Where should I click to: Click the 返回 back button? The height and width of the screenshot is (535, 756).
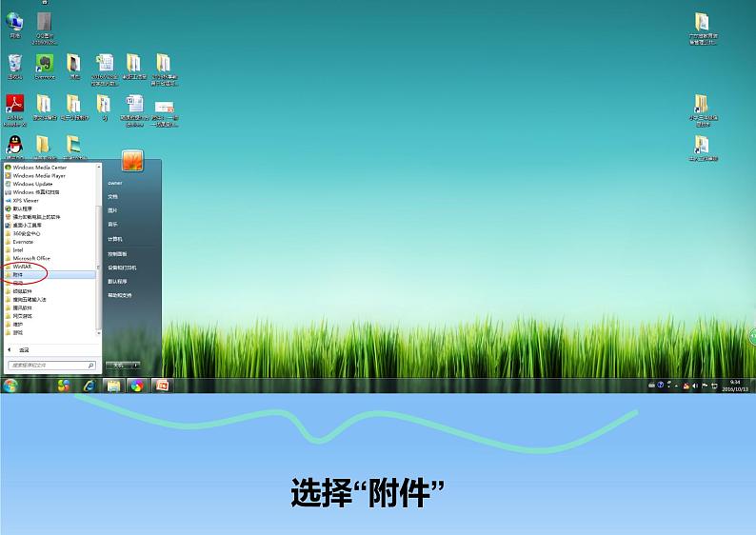[18, 350]
